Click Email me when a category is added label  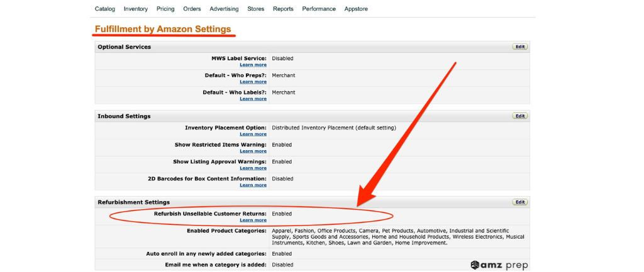coord(216,264)
